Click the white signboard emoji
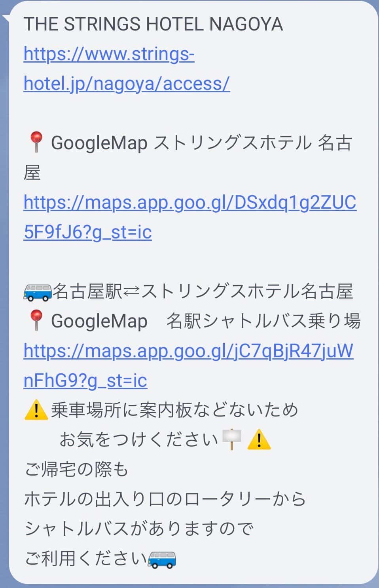This screenshot has width=379, height=588. pos(231,439)
